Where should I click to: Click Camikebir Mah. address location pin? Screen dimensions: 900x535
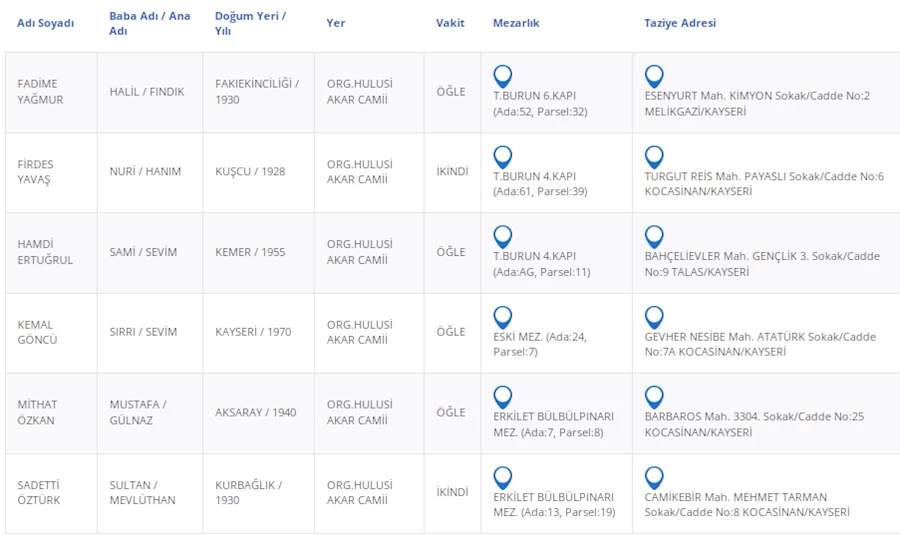coord(654,477)
